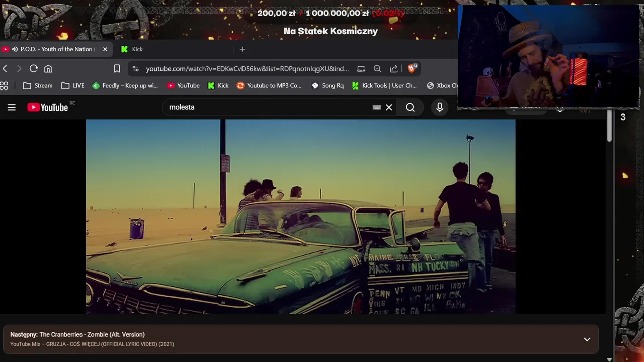This screenshot has width=644, height=362.
Task: Submit search with the magnifier button
Action: coord(410,107)
